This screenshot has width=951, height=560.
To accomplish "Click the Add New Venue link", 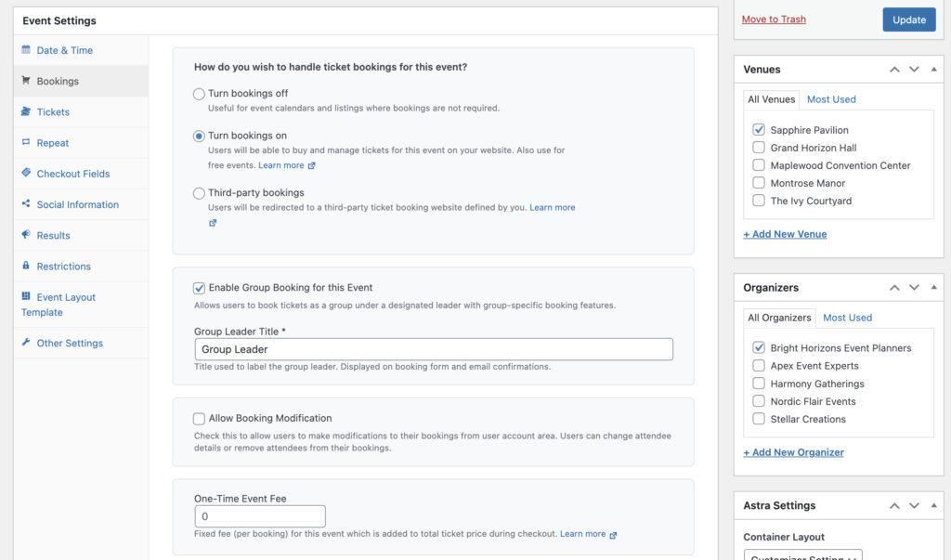I will point(785,234).
